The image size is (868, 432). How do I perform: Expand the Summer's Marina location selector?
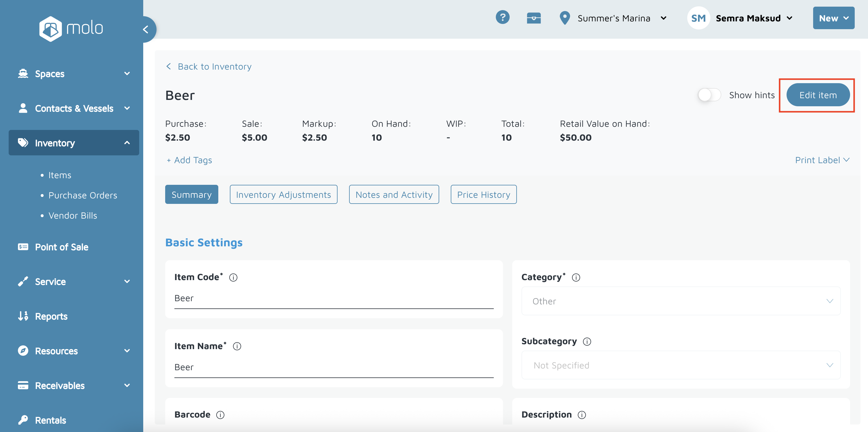tap(613, 18)
